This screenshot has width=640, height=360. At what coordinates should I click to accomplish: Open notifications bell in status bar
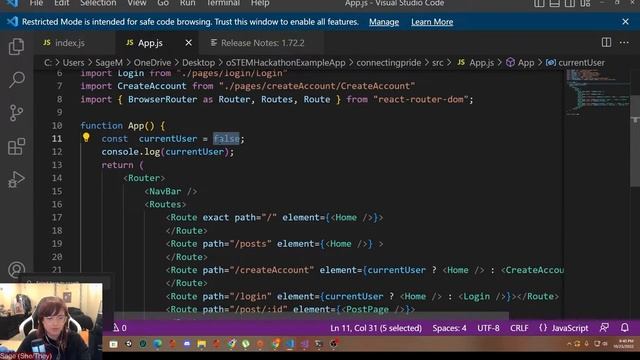pos(624,327)
